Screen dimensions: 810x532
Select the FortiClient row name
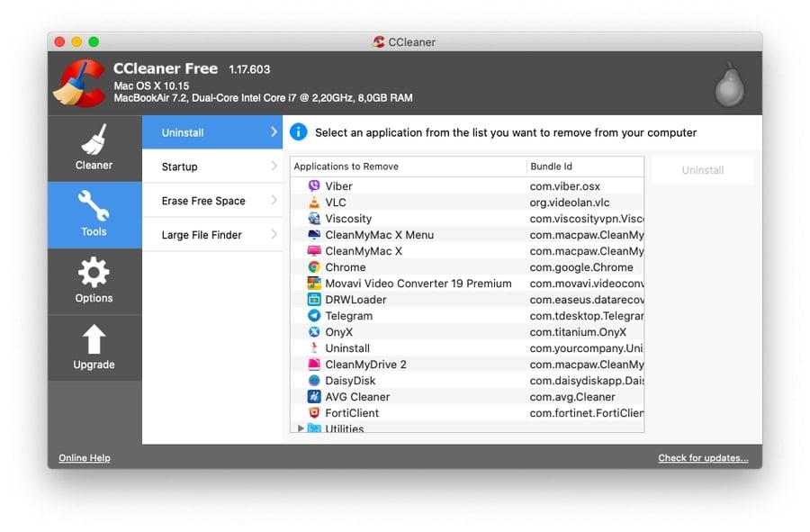coord(352,412)
